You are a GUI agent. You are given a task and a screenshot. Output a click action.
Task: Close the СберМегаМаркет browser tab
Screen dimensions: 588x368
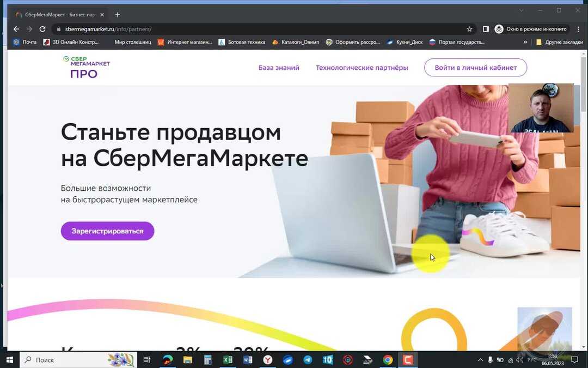click(x=102, y=15)
